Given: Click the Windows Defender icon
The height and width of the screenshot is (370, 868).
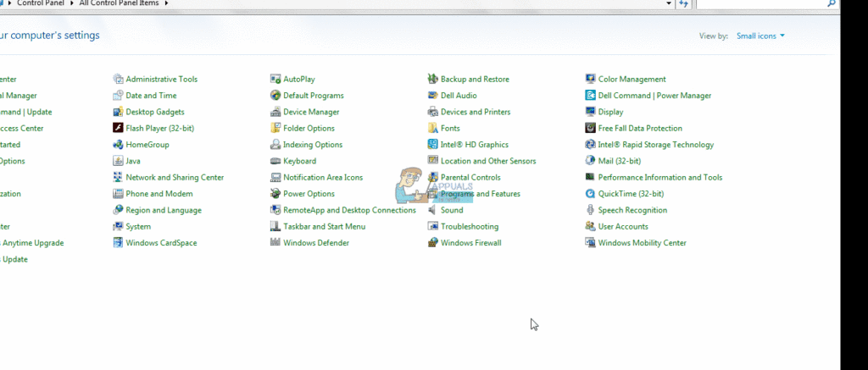Looking at the screenshot, I should pyautogui.click(x=275, y=243).
